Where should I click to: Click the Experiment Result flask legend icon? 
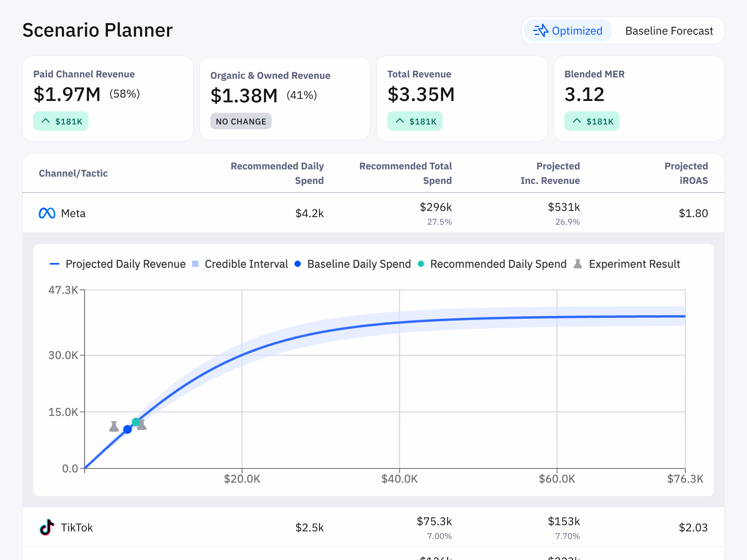(x=578, y=264)
